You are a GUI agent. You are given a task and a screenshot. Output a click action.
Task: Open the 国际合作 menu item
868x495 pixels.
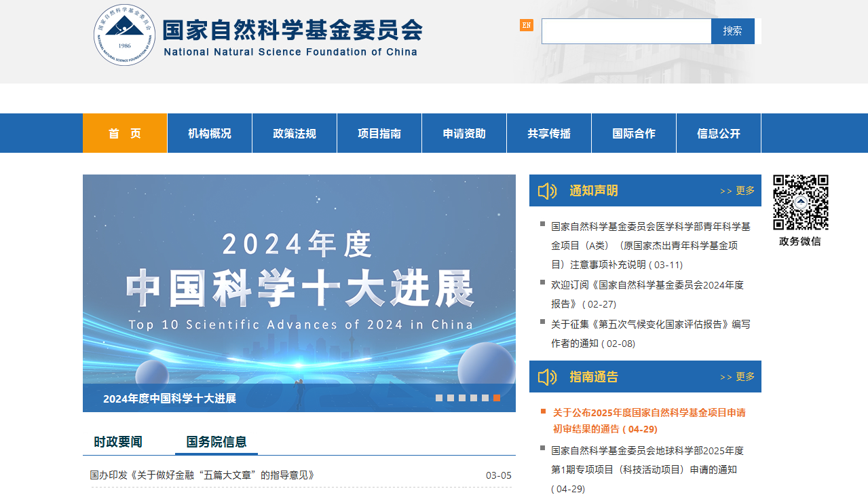pyautogui.click(x=634, y=133)
